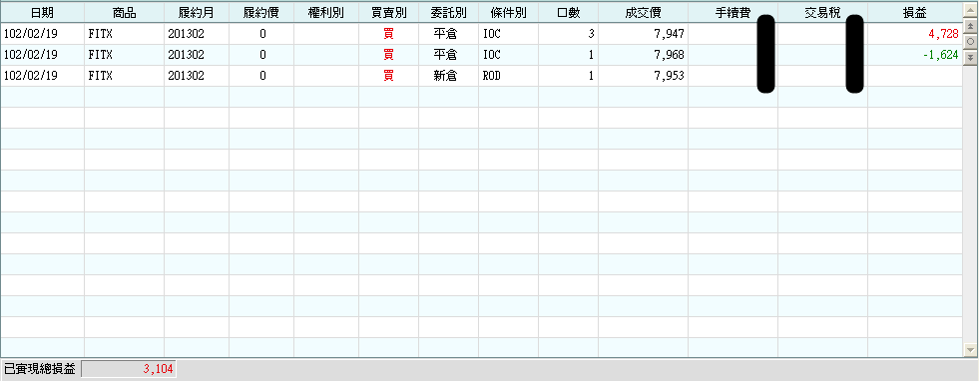Click the 口數 column header
980x381 pixels.
click(568, 12)
